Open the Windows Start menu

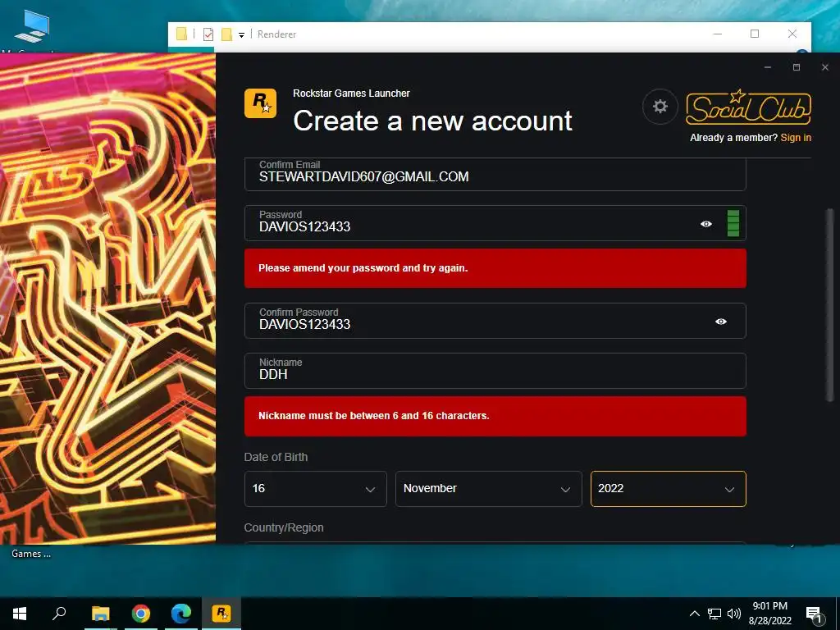click(20, 614)
